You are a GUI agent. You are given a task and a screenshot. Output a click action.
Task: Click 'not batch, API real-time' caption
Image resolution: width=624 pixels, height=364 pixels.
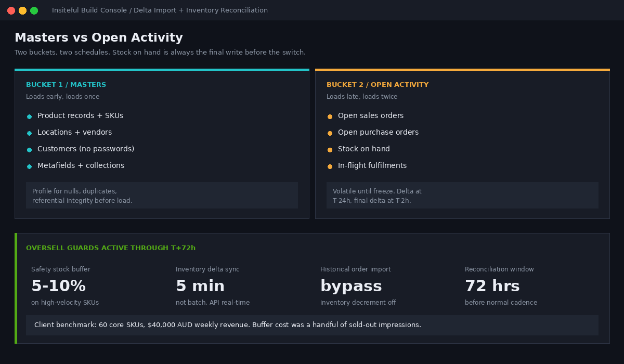tap(213, 303)
